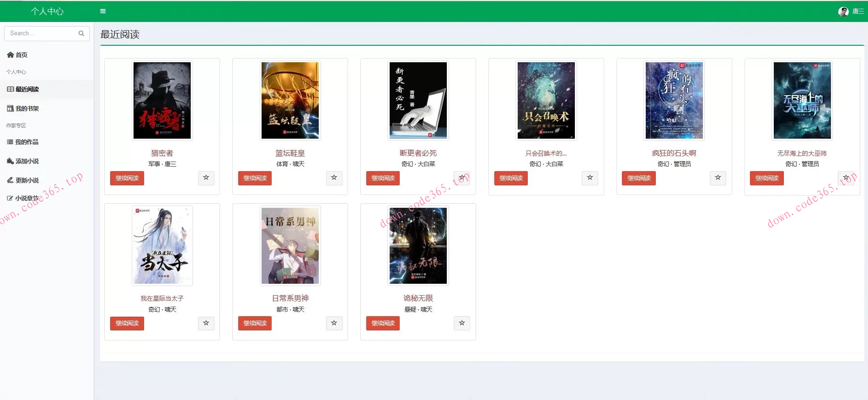
Task: Favorite 诡秘无限 with its star button
Action: point(462,324)
